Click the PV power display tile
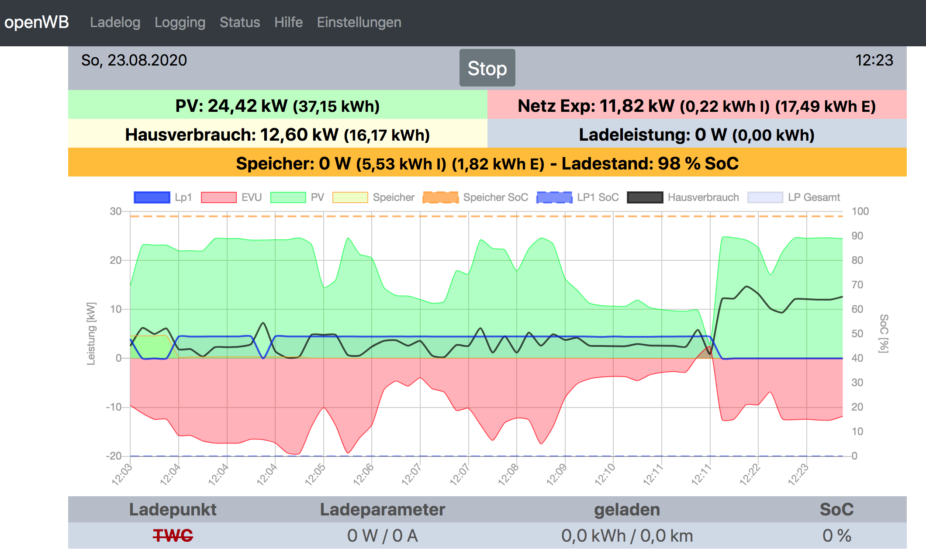The height and width of the screenshot is (560, 926). click(277, 105)
